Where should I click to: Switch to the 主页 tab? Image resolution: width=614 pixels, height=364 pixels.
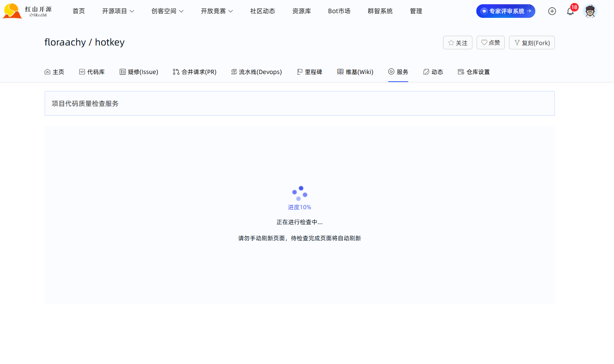[54, 72]
